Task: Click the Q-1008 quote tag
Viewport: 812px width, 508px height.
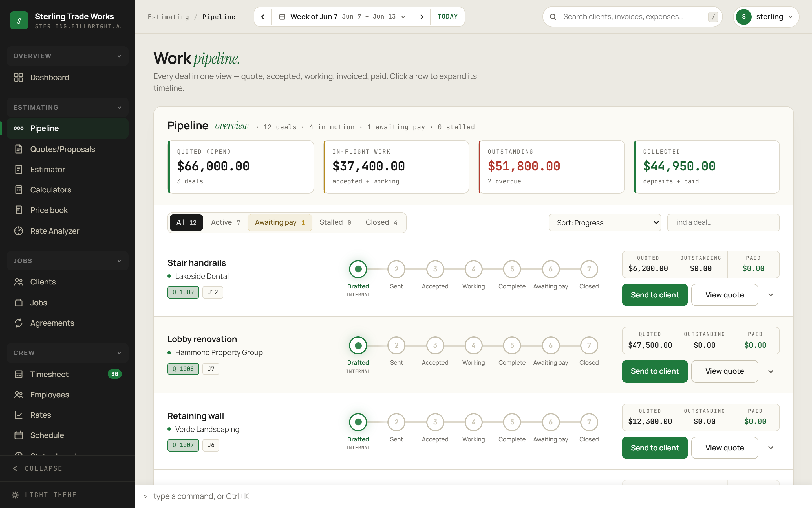Action: click(x=183, y=369)
